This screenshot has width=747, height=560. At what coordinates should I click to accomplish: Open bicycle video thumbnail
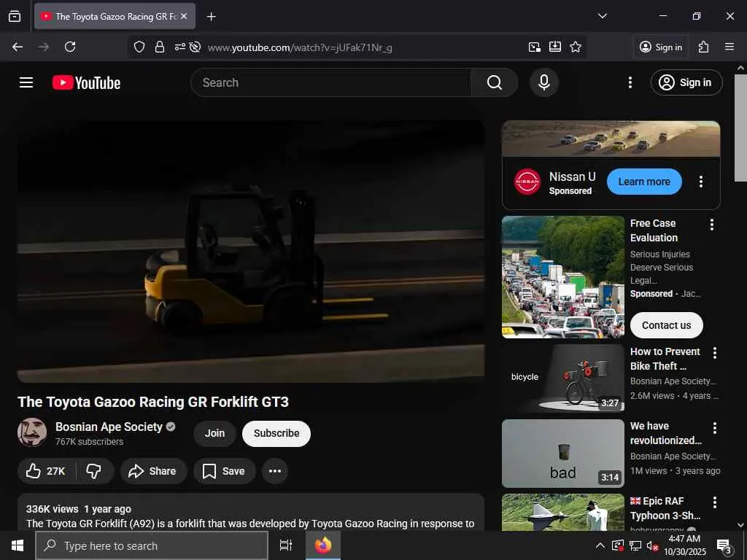pos(562,378)
